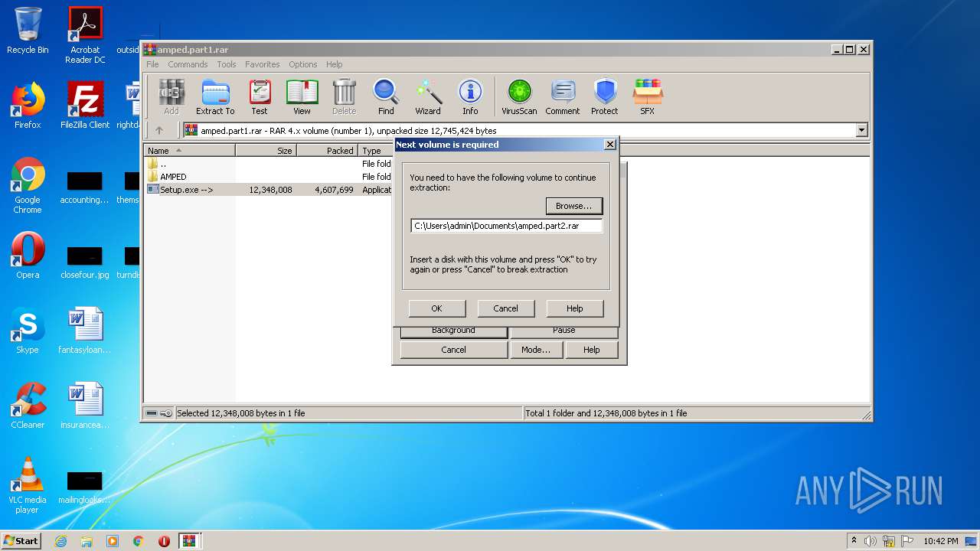Image resolution: width=980 pixels, height=551 pixels.
Task: Open the Options menu
Action: [x=303, y=64]
